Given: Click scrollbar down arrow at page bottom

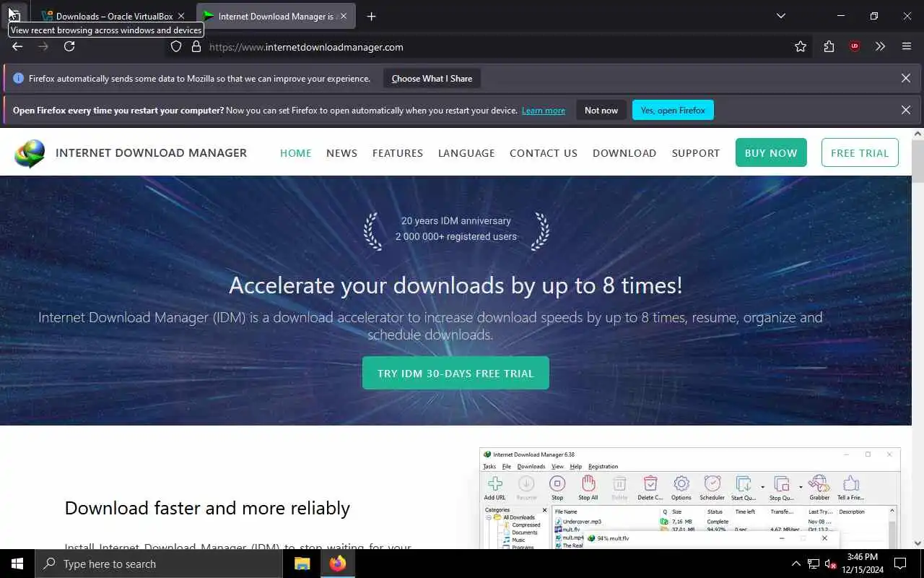Looking at the screenshot, I should coord(918,543).
